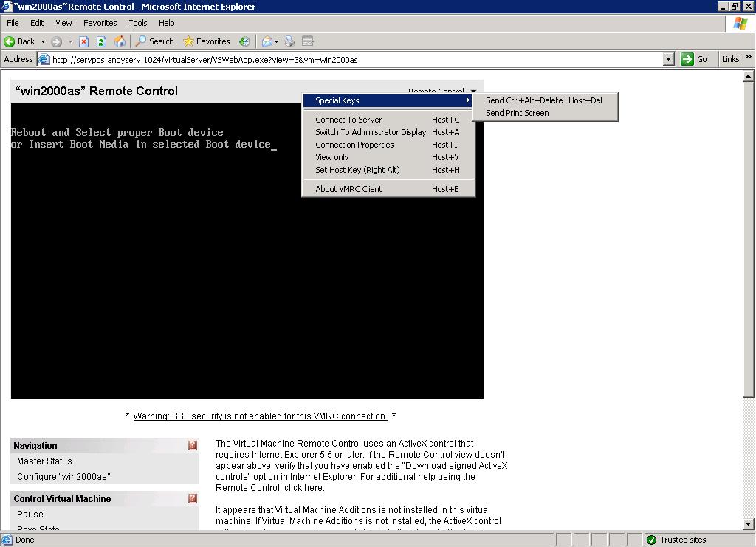Image resolution: width=756 pixels, height=547 pixels.
Task: Click the vertical scrollbar down arrow
Action: tap(749, 524)
